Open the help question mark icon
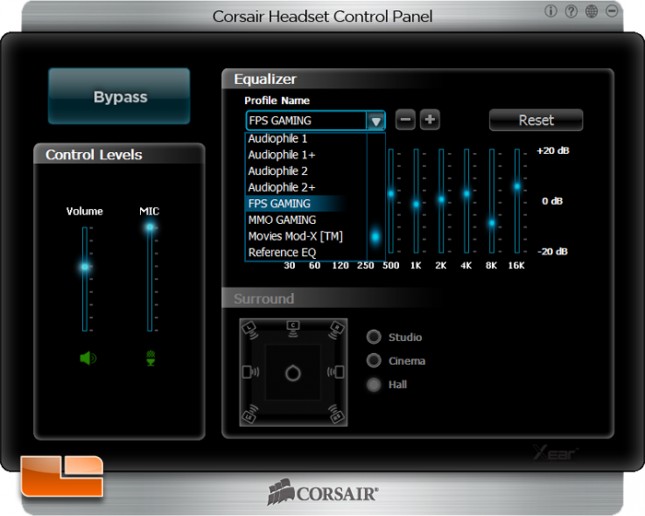 pyautogui.click(x=571, y=11)
